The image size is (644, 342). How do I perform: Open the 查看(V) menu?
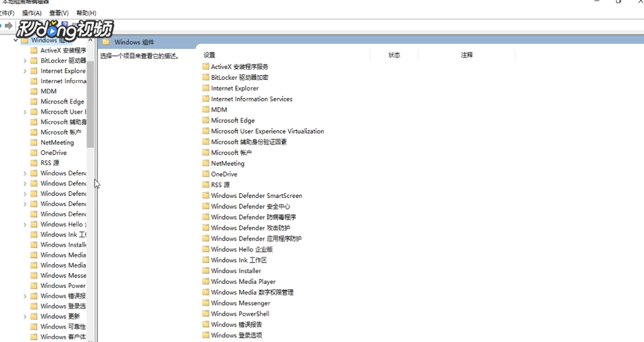coord(59,13)
